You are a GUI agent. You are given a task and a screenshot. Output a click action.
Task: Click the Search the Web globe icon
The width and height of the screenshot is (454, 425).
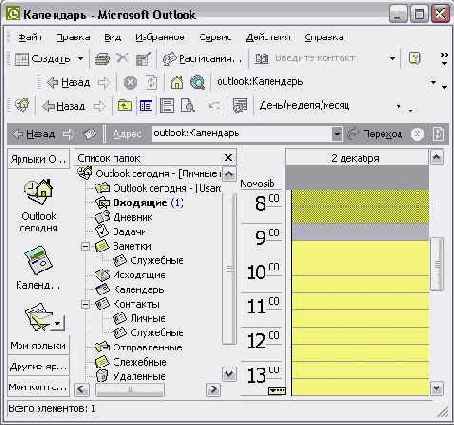tap(197, 82)
